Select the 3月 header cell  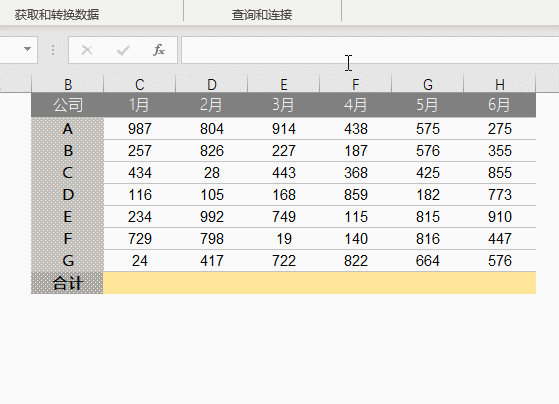[283, 105]
